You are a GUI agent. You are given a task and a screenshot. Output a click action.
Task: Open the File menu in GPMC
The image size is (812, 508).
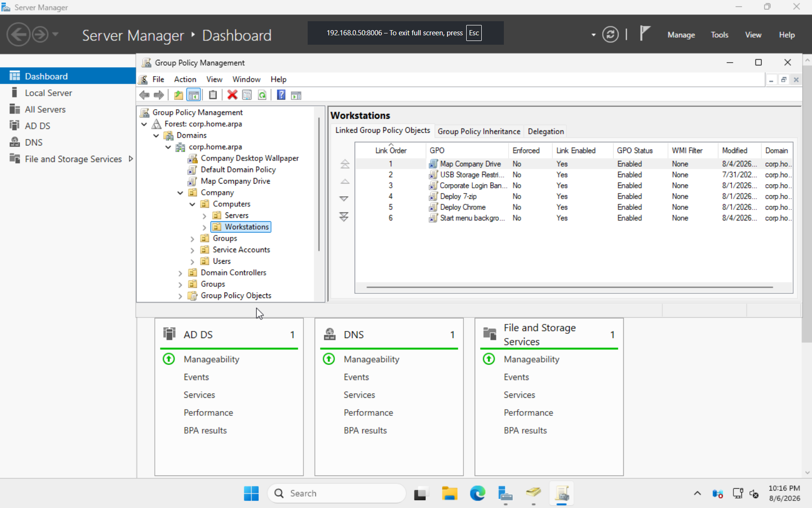[x=158, y=80]
